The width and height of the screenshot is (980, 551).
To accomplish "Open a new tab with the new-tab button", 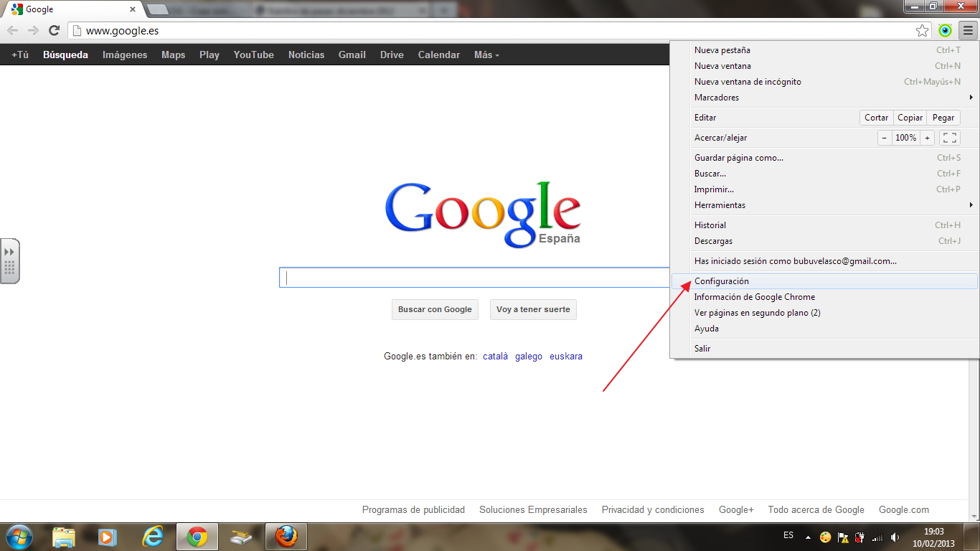I will (x=157, y=9).
